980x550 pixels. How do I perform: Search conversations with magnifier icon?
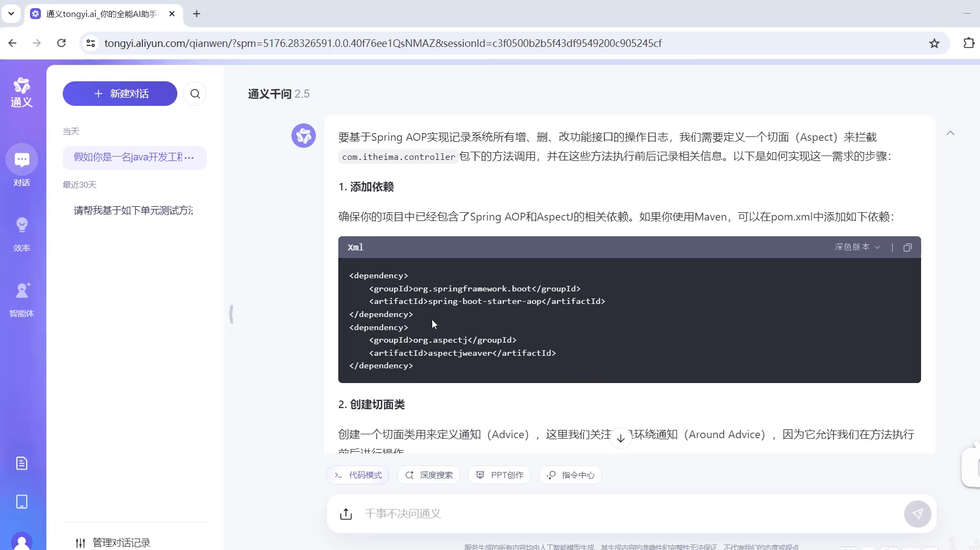[x=195, y=94]
